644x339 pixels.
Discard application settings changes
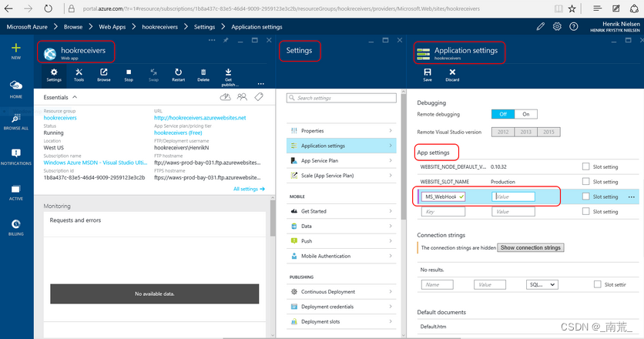coord(452,76)
